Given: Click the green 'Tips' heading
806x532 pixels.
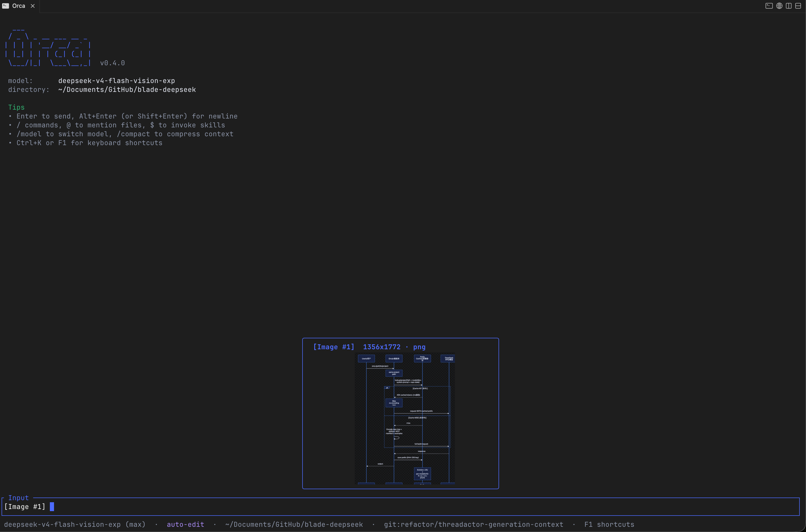Looking at the screenshot, I should [16, 107].
